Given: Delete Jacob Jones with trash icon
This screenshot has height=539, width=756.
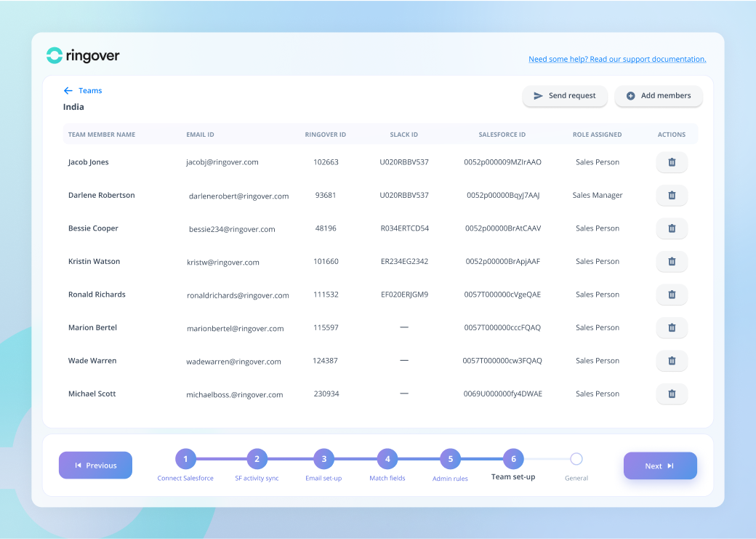Looking at the screenshot, I should coord(672,162).
